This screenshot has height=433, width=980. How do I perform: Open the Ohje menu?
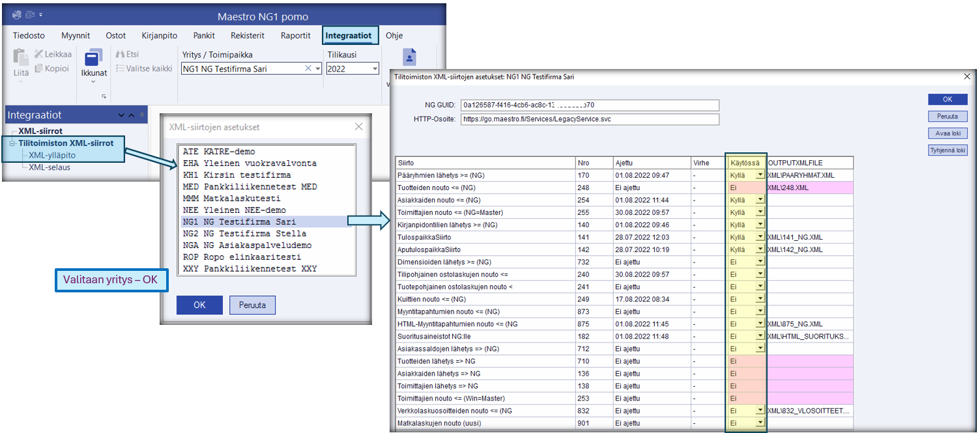click(394, 36)
